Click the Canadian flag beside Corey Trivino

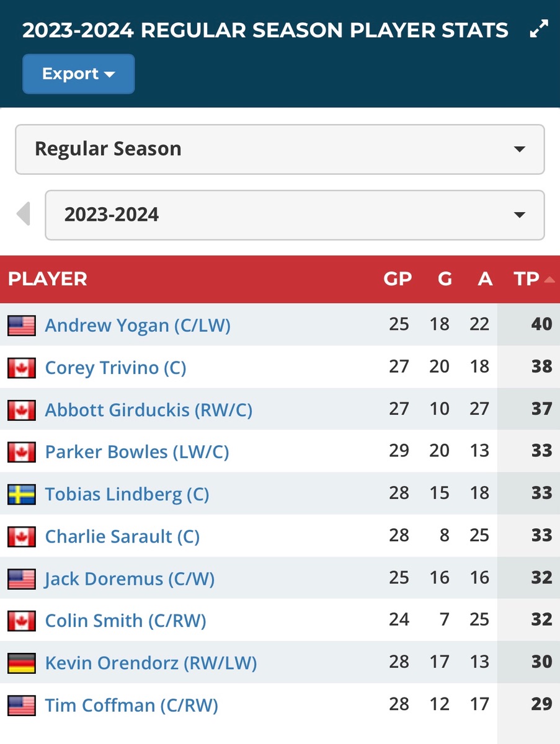pyautogui.click(x=21, y=368)
